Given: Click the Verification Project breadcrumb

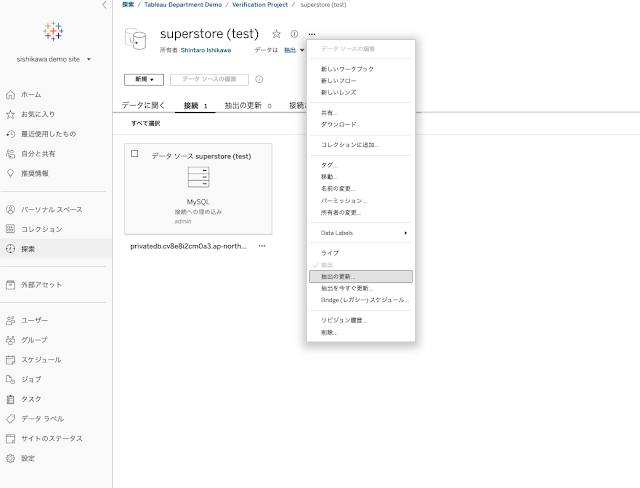Looking at the screenshot, I should click(260, 4).
